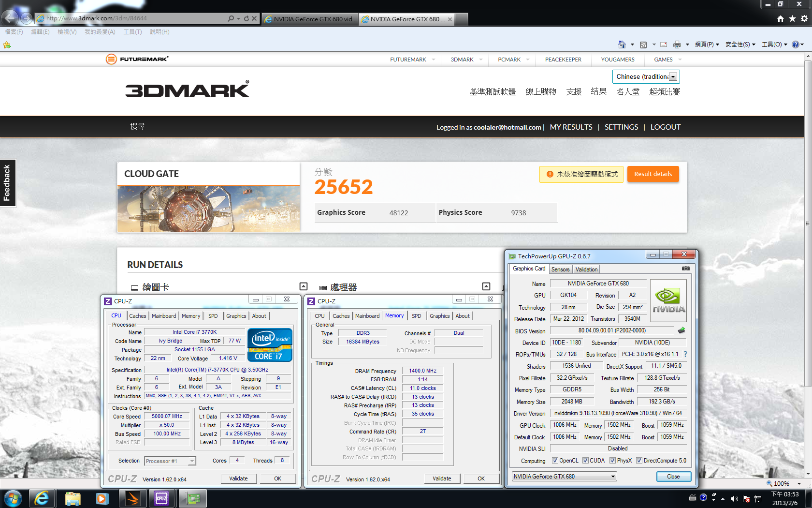This screenshot has height=508, width=812.
Task: Toggle the PhysX checkbox in GPU-Z
Action: click(612, 461)
